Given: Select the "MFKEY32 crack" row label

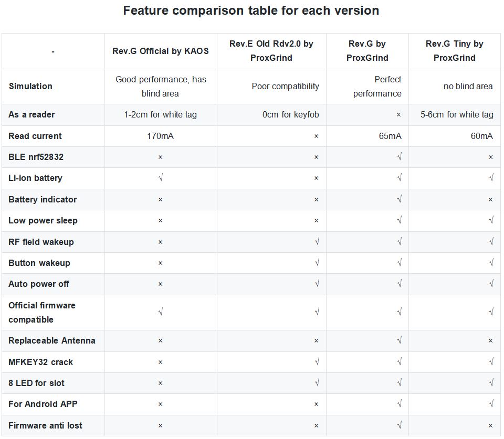Looking at the screenshot, I should [40, 362].
